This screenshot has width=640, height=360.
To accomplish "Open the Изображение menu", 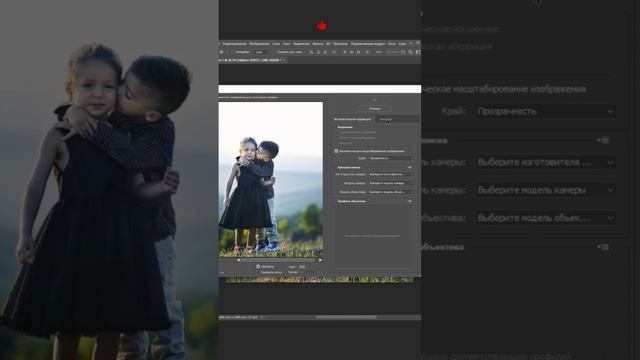I will click(x=259, y=44).
